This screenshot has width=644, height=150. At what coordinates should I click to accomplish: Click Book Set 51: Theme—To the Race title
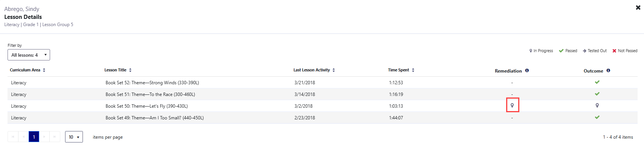[150, 94]
